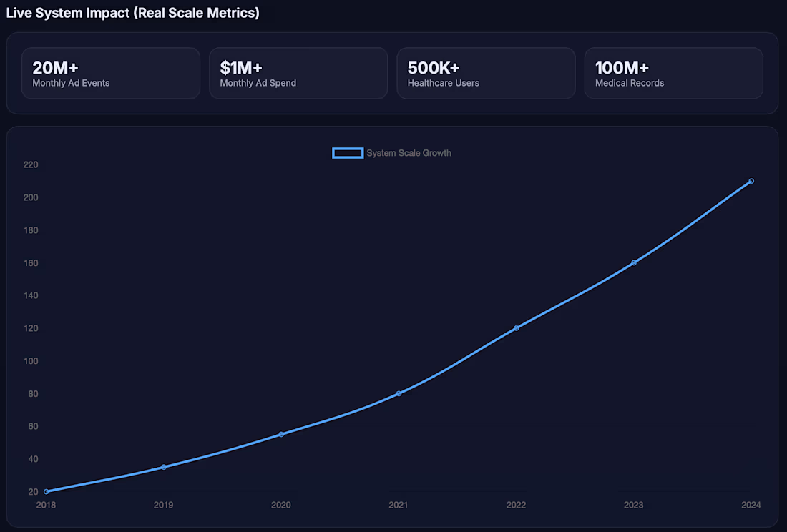The width and height of the screenshot is (787, 532).
Task: Select the 2018 data point on the line
Action: coord(47,491)
